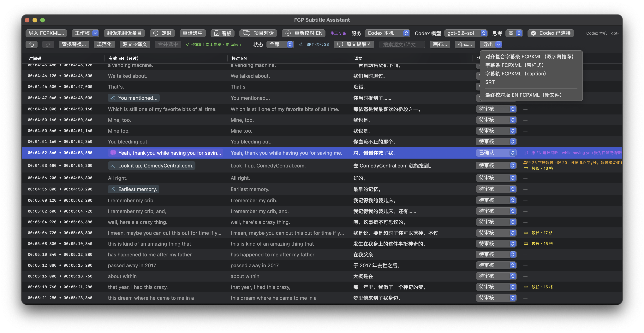Run 重新校对 EN re-proofread
Screen dimensions: 644x333
304,33
